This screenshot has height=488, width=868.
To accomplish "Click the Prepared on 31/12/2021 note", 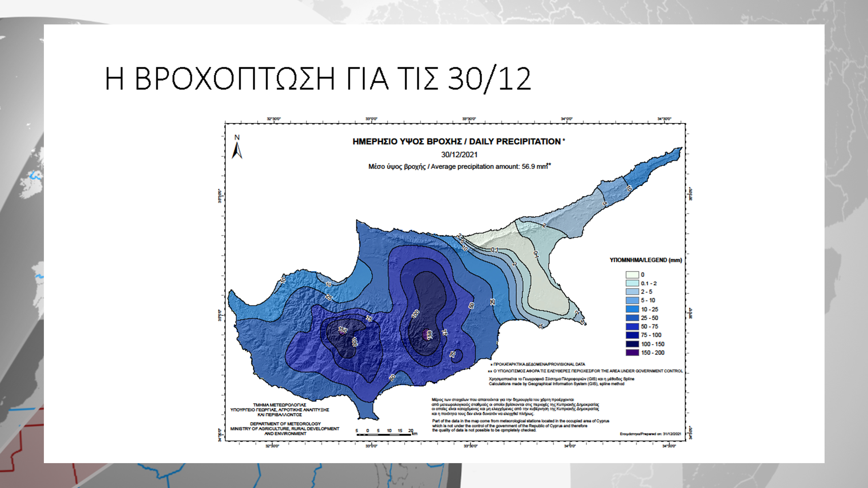I will coord(650,434).
